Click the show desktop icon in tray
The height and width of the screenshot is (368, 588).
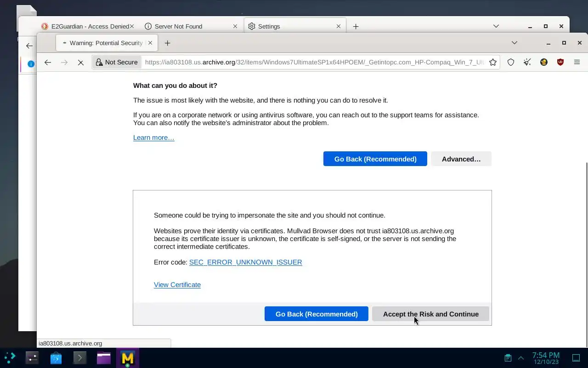[x=576, y=357]
